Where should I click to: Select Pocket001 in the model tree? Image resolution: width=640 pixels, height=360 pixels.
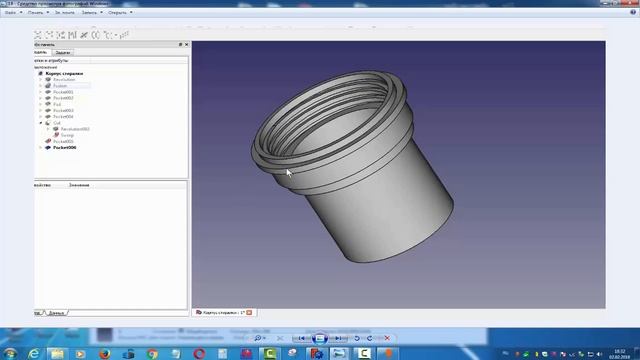click(63, 92)
